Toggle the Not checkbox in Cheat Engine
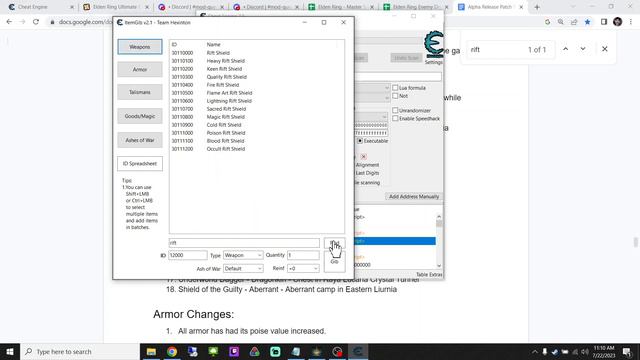 395,96
